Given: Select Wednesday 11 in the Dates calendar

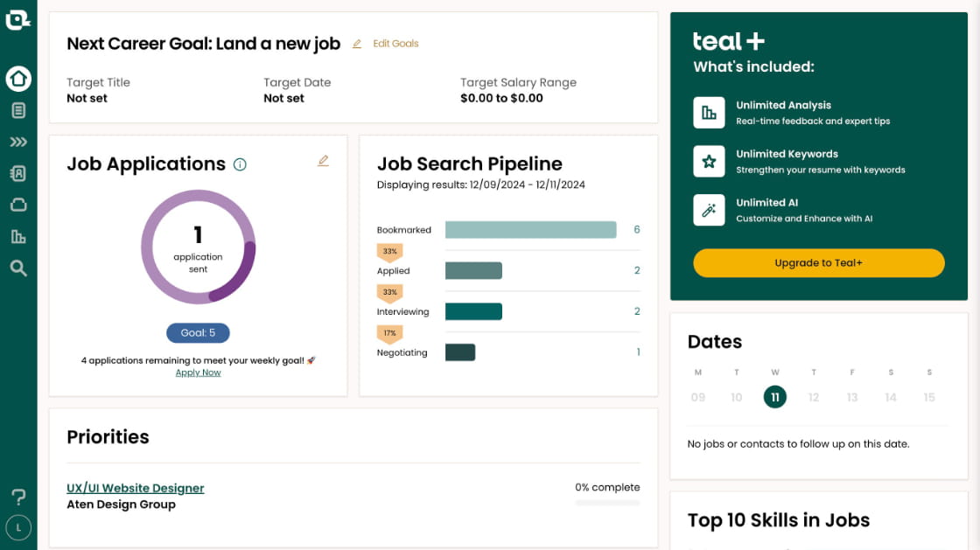Looking at the screenshot, I should 774,397.
